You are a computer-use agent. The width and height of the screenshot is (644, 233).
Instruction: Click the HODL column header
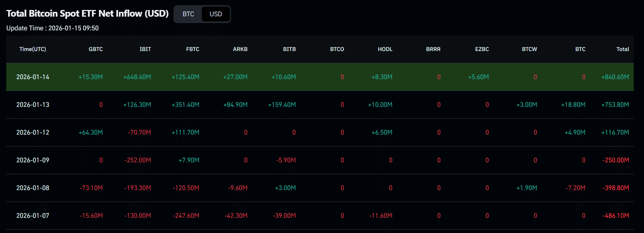pyautogui.click(x=385, y=49)
